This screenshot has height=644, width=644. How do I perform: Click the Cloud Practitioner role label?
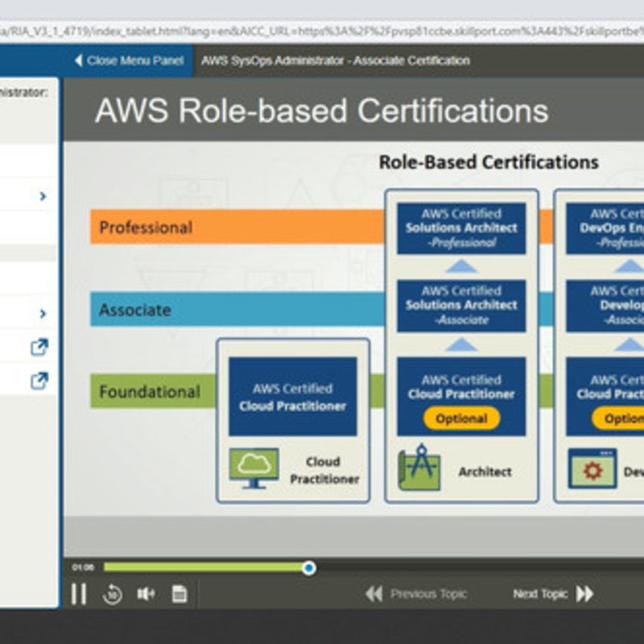click(x=324, y=470)
